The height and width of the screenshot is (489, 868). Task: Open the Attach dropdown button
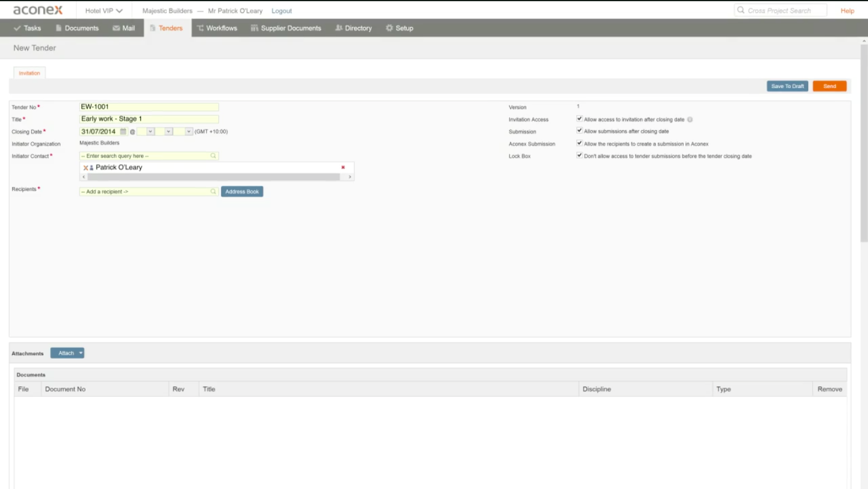click(x=67, y=353)
